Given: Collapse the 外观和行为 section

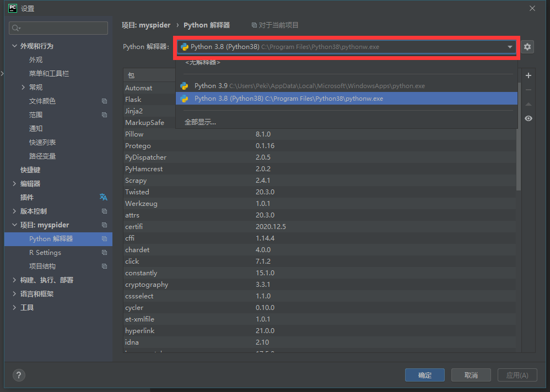Looking at the screenshot, I should [x=14, y=46].
